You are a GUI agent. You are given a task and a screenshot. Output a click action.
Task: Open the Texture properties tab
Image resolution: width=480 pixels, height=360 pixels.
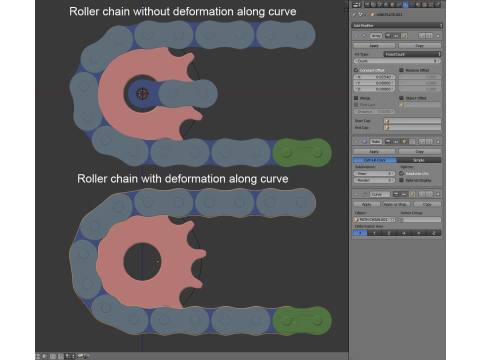pyautogui.click(x=424, y=5)
